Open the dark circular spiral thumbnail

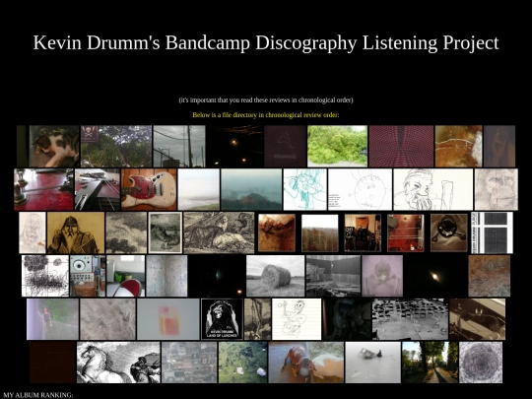click(481, 363)
